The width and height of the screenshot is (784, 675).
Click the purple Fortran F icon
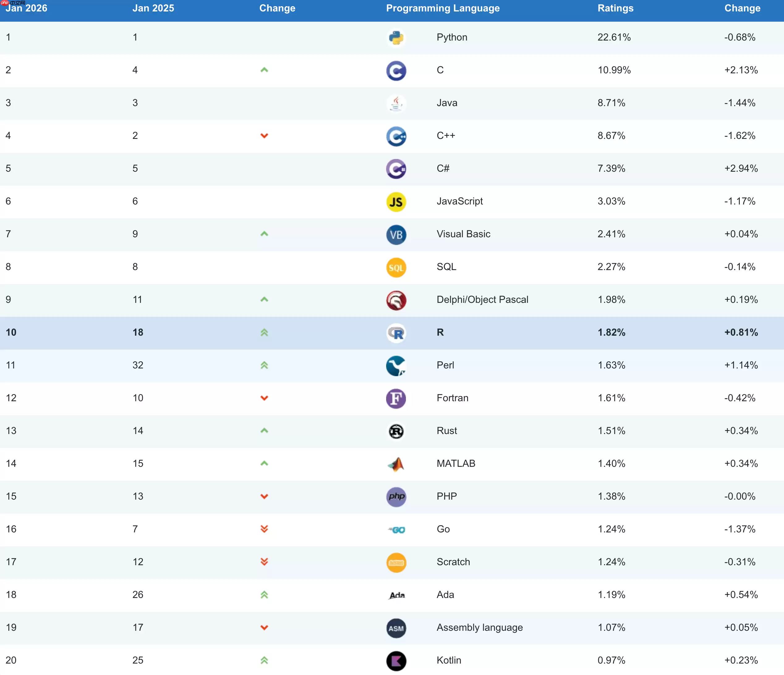(x=396, y=399)
